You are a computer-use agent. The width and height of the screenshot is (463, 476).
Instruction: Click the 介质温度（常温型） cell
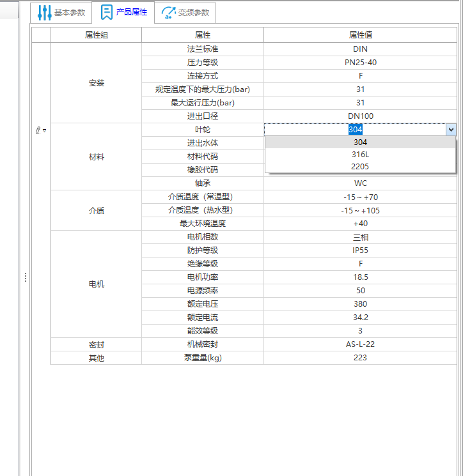203,197
